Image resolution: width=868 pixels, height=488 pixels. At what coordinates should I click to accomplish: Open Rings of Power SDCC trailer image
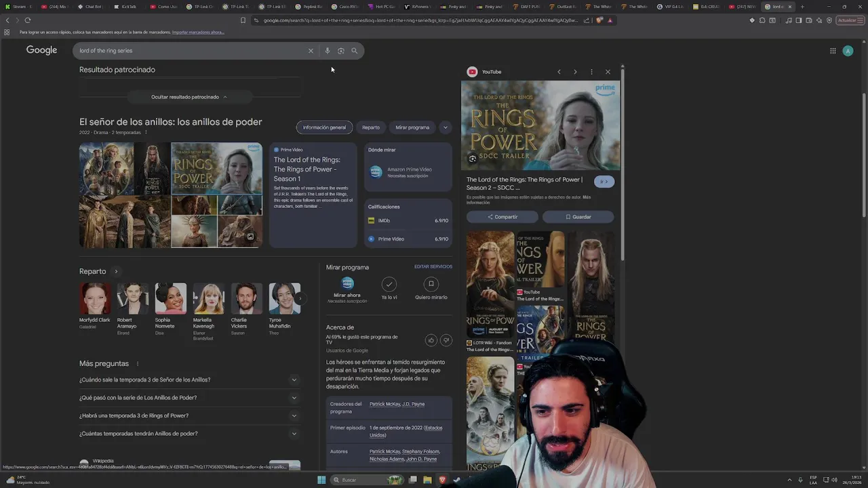coord(540,125)
